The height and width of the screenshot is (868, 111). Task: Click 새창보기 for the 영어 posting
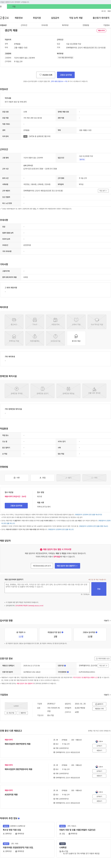pyautogui.click(x=99, y=750)
